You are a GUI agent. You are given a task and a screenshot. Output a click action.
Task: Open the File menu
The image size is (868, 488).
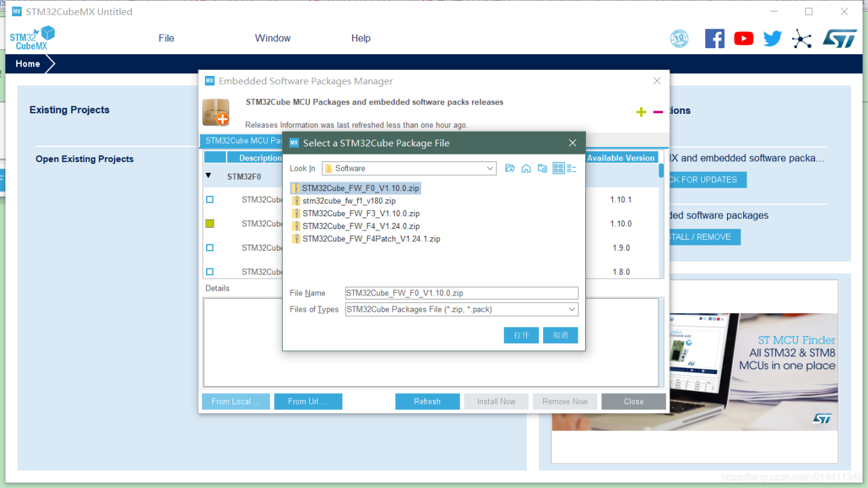[x=166, y=38]
